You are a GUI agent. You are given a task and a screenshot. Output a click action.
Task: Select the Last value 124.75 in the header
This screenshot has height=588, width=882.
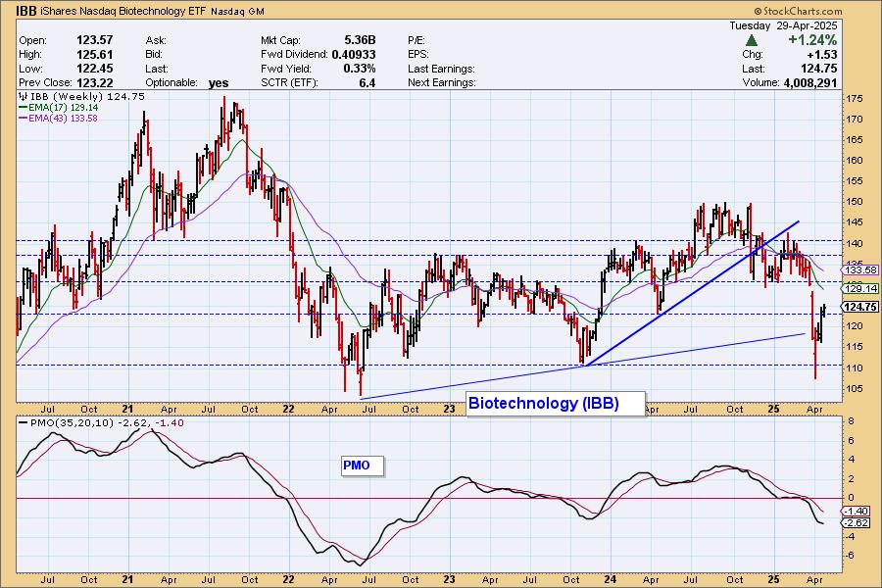pos(818,69)
